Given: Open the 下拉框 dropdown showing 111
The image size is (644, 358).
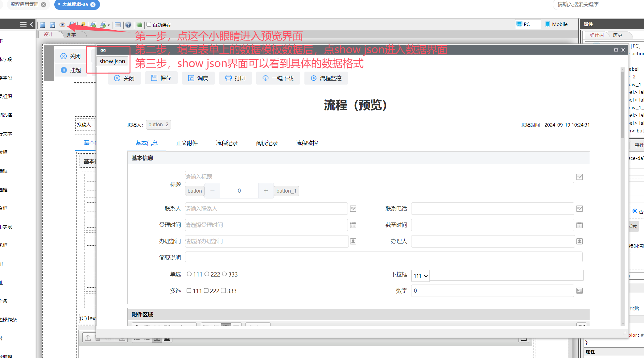Looking at the screenshot, I should click(420, 276).
